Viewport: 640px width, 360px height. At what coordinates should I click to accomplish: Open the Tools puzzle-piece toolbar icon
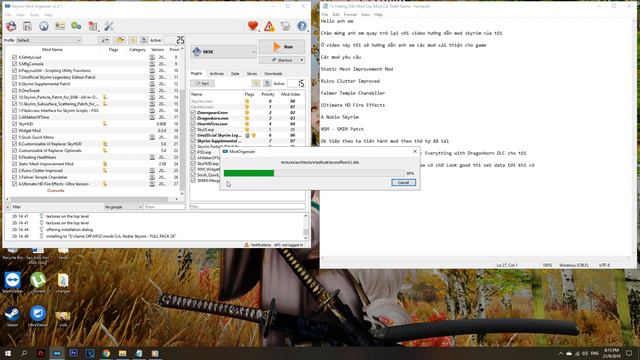pos(93,26)
